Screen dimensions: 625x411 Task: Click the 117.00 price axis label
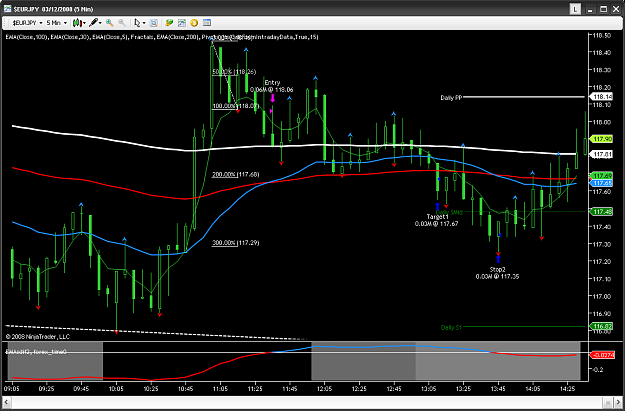coord(601,297)
